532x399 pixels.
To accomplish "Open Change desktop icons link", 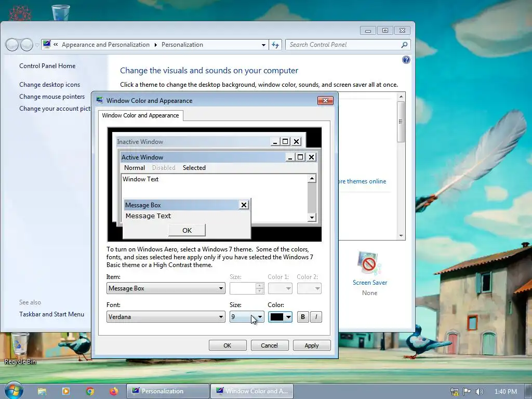I will tap(49, 85).
